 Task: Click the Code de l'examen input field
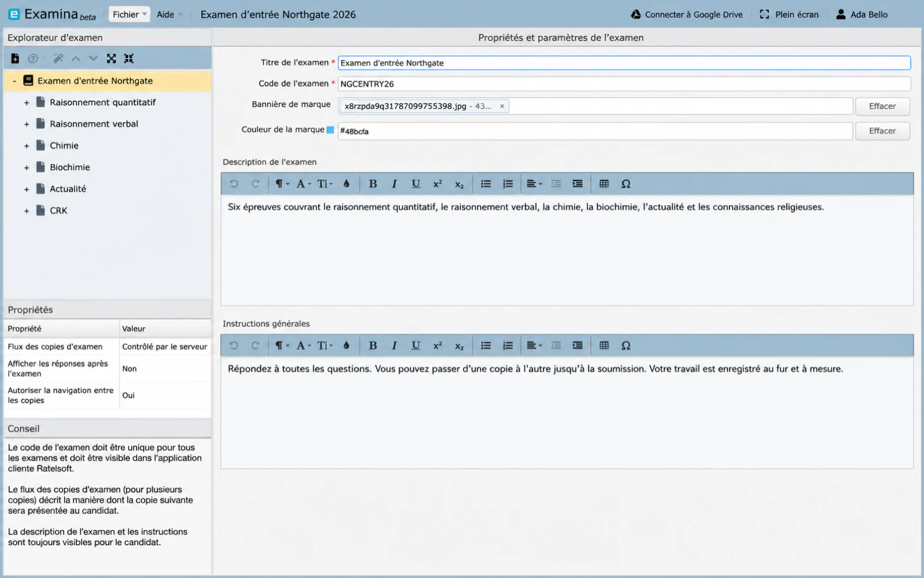tap(624, 84)
